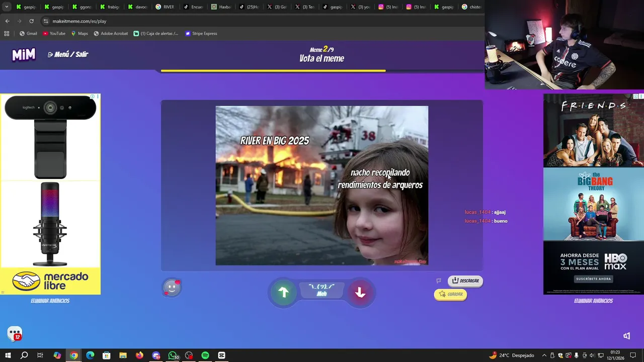Open Discord from taskbar
Screen dimensions: 644x362
tap(156, 355)
